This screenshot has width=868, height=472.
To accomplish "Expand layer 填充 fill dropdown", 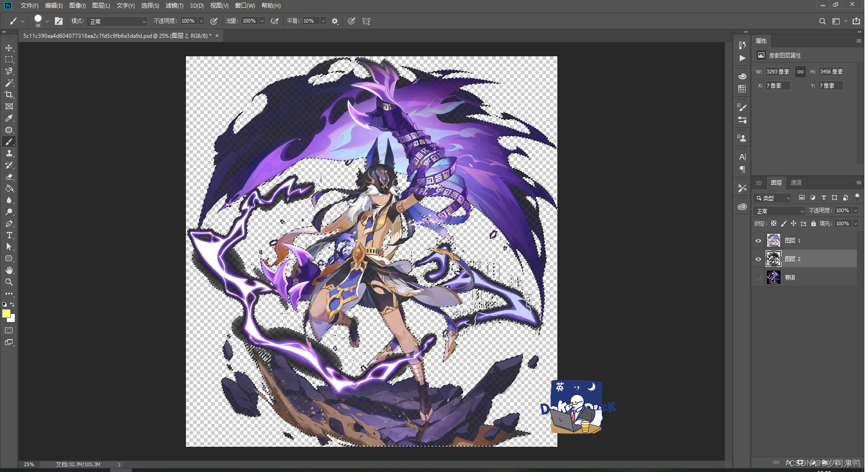I will (855, 223).
